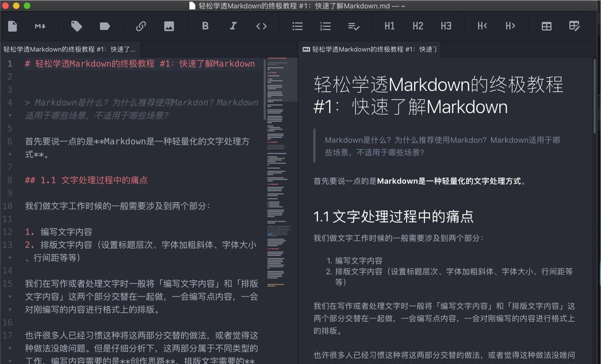
Task: Decrease heading level with the H< icon
Action: 482,26
